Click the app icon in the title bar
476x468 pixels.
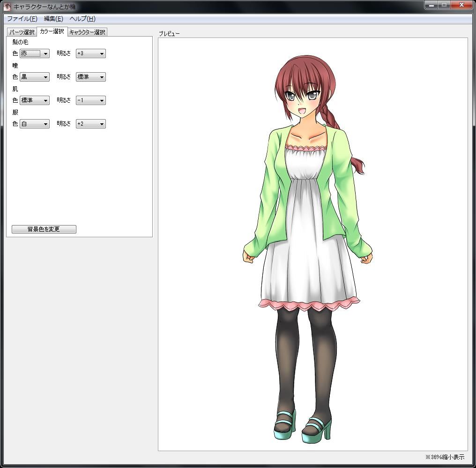7,7
